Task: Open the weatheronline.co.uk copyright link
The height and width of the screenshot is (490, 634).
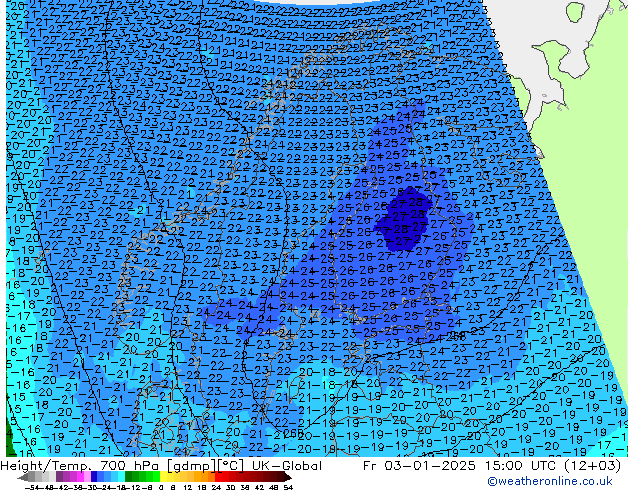Action: click(549, 481)
